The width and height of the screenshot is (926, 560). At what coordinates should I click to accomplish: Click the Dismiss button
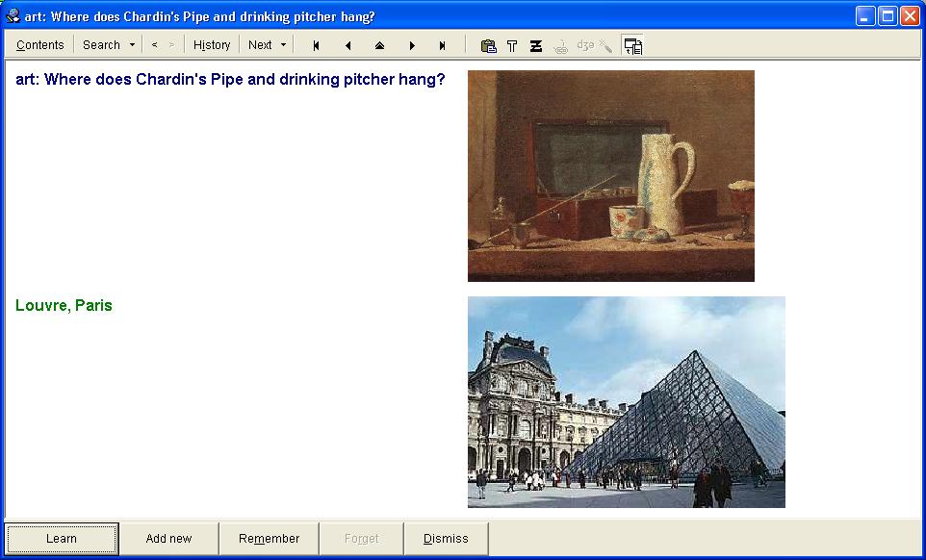446,539
